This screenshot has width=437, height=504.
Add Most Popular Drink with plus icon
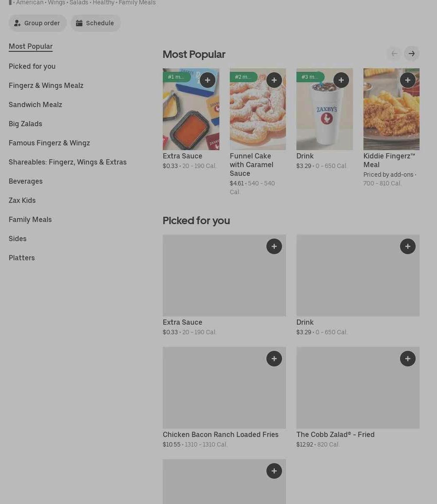(341, 80)
